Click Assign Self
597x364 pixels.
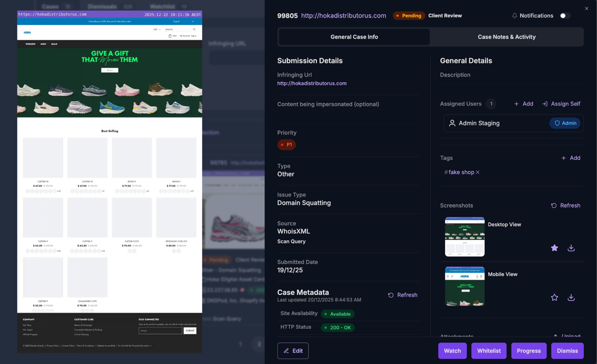561,104
